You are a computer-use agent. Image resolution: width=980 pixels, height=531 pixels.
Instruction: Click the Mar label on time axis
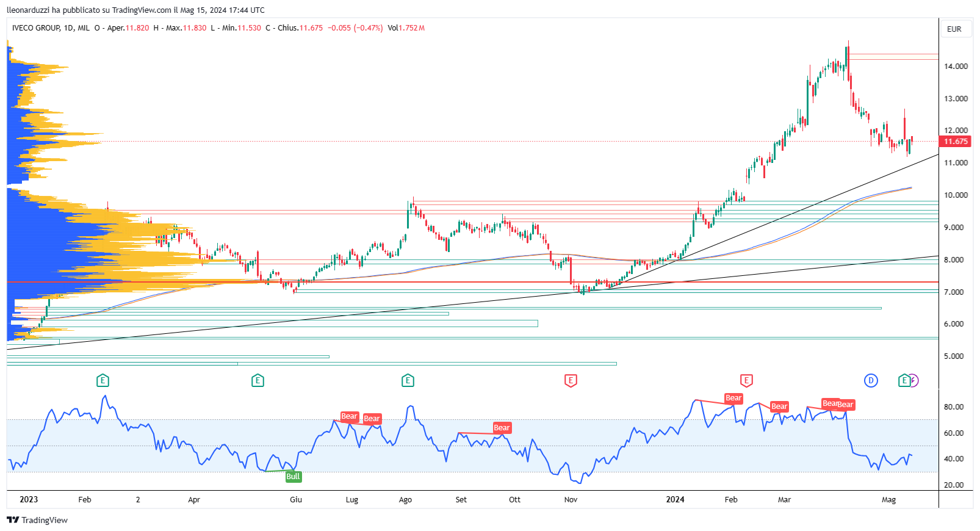[x=784, y=500]
